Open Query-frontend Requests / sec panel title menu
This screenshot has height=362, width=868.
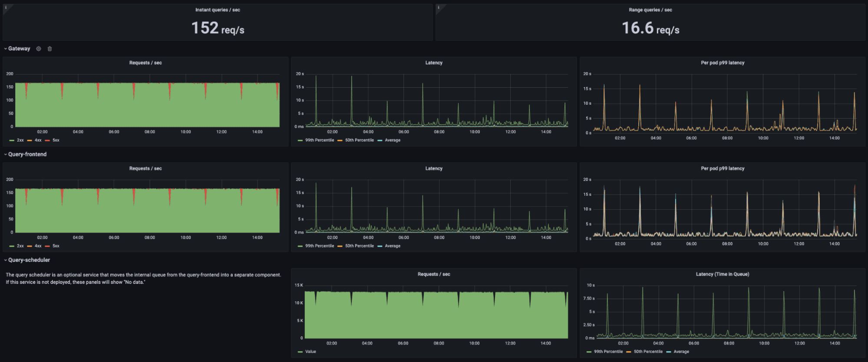(145, 168)
